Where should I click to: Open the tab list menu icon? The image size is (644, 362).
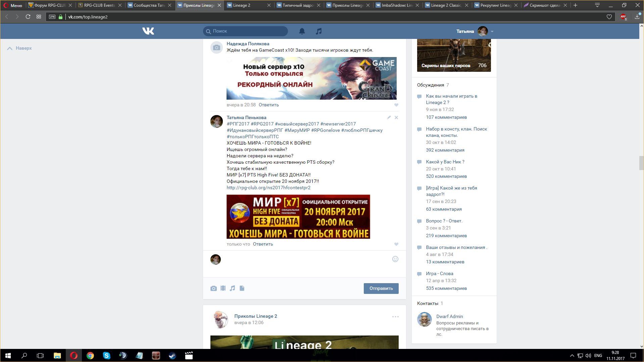point(597,5)
